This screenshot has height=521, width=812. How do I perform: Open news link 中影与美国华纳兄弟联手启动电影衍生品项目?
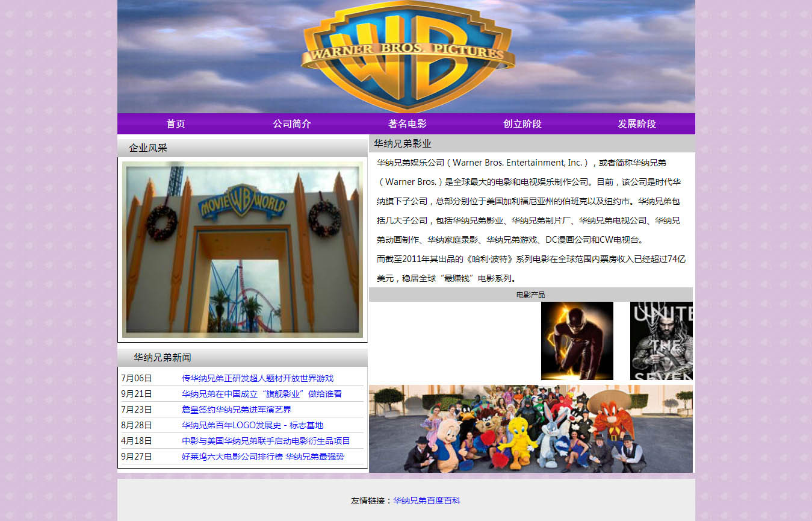(266, 441)
